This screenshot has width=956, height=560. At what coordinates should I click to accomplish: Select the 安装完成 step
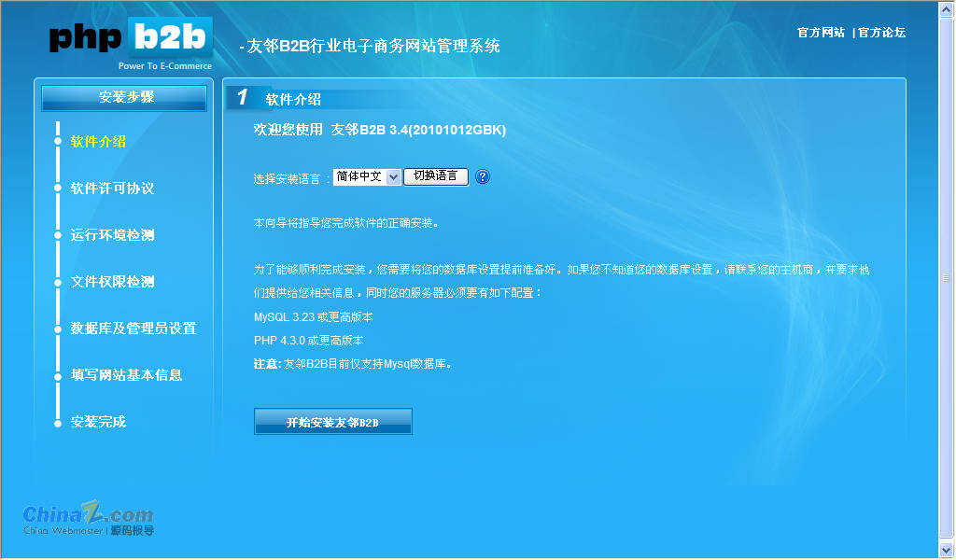(x=98, y=422)
